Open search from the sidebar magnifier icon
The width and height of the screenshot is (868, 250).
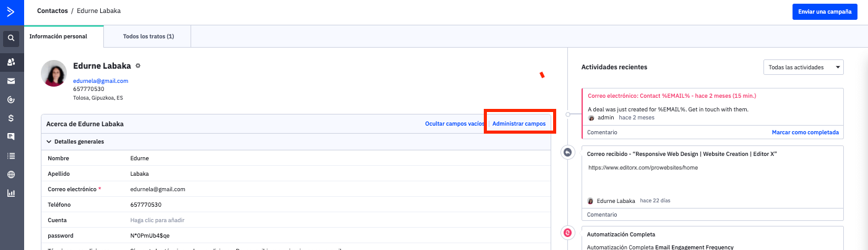[11, 40]
